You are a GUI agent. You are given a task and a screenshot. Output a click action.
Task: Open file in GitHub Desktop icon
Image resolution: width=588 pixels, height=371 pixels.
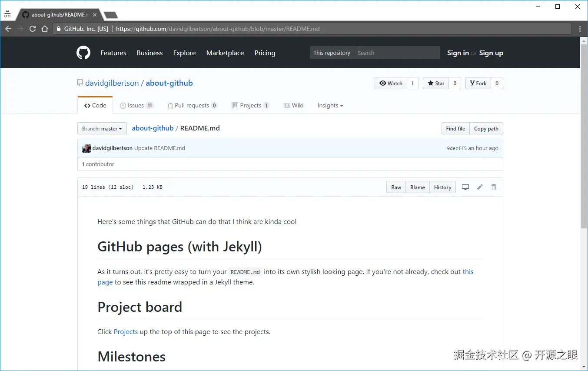click(x=465, y=187)
